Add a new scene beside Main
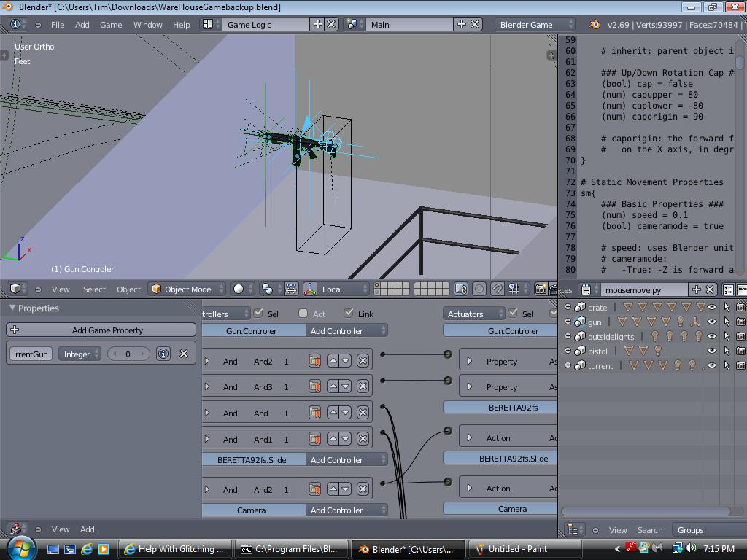Viewport: 747px width, 560px height. point(462,24)
